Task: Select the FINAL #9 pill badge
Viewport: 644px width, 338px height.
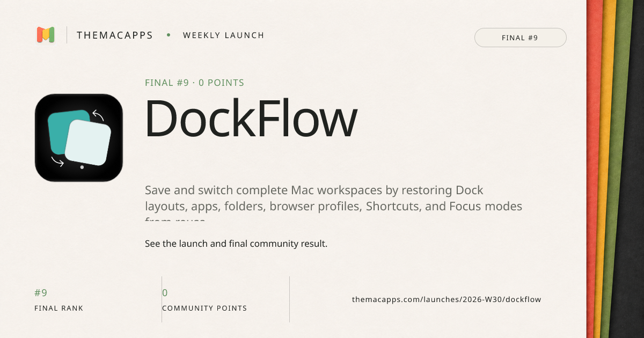Action: (x=520, y=38)
